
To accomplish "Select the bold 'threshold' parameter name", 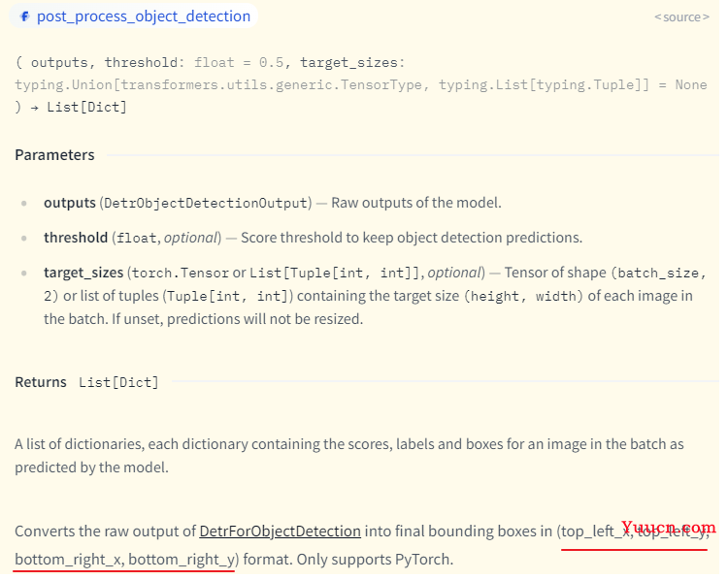I will (x=76, y=238).
